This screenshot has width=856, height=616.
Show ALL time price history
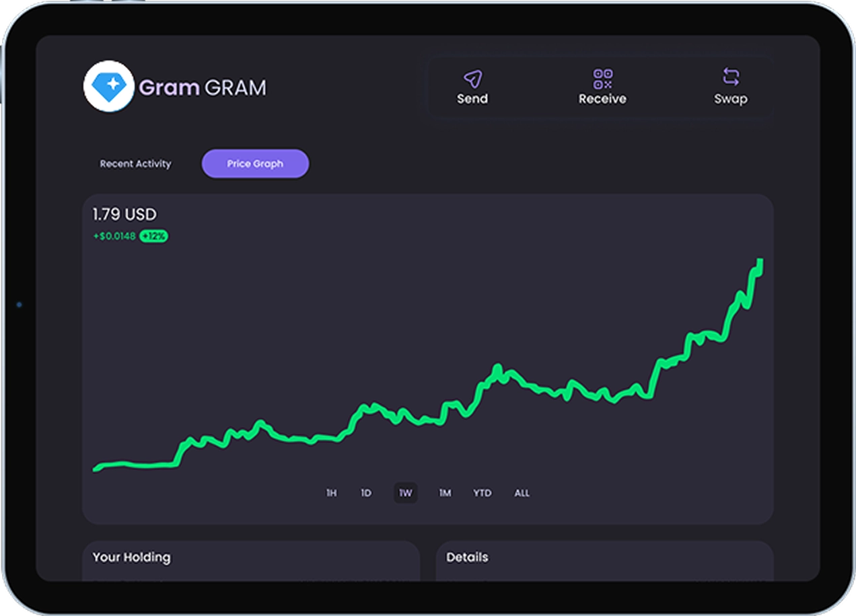point(522,493)
